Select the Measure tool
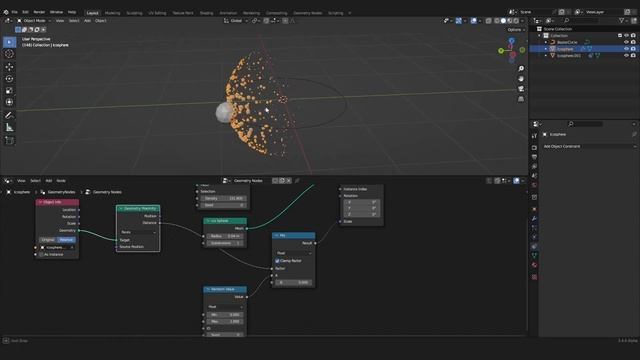Viewport: 640px width, 360px height. [x=9, y=128]
